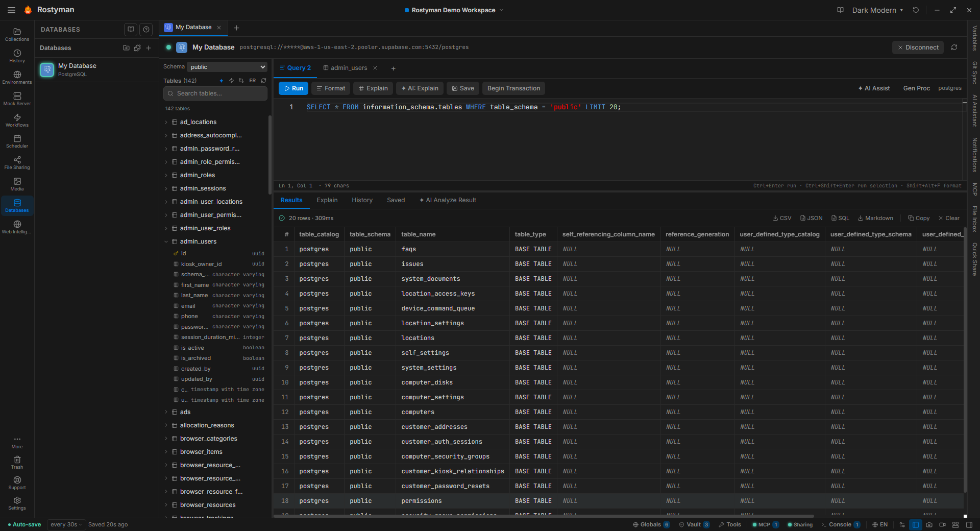The width and height of the screenshot is (980, 531).
Task: Click the Search tables input field
Action: tap(215, 93)
